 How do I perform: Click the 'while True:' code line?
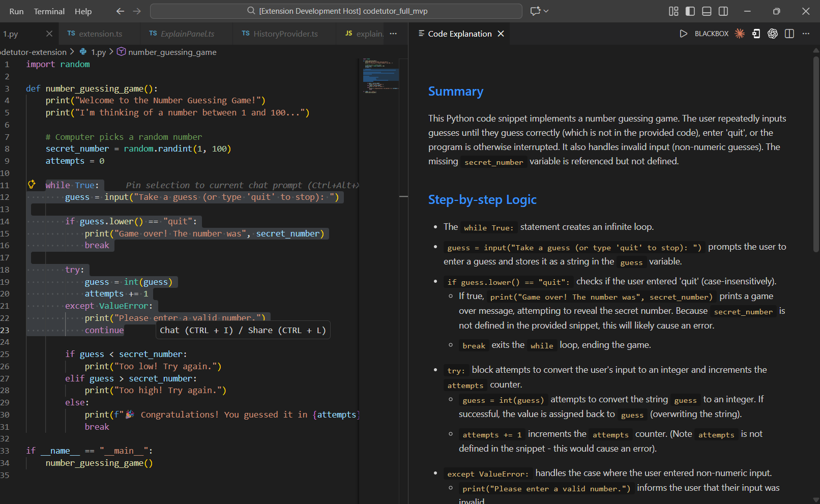(x=72, y=185)
